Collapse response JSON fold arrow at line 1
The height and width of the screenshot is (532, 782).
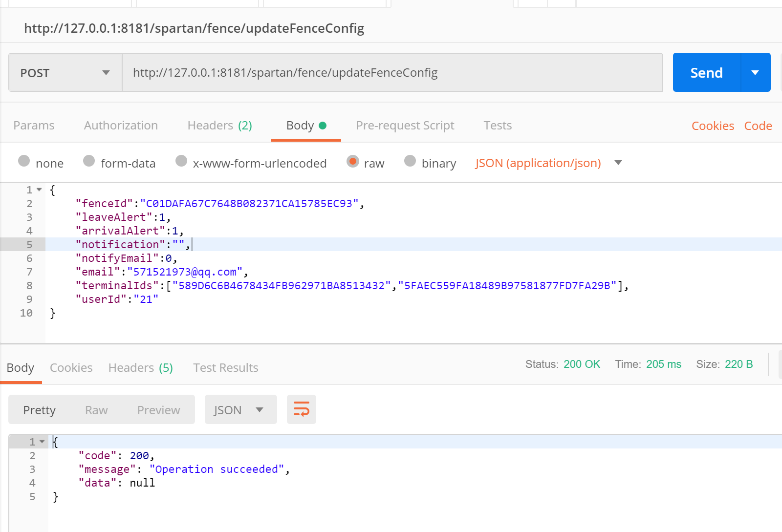(42, 442)
